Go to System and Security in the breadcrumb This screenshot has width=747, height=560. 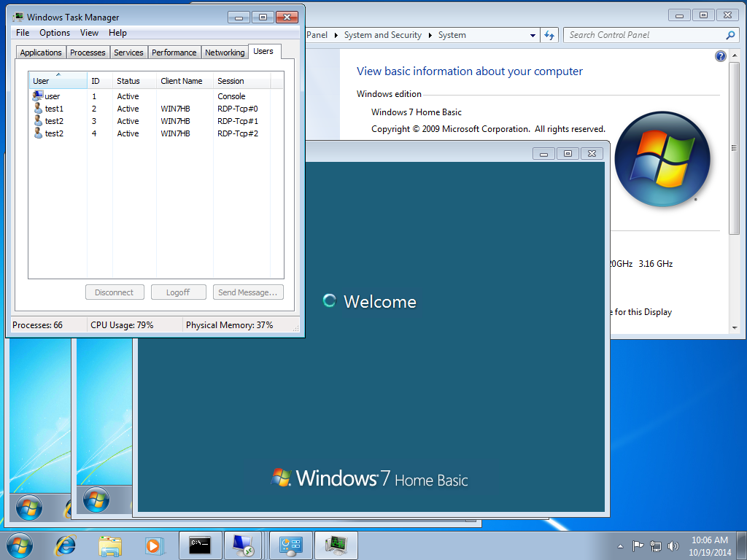[382, 35]
